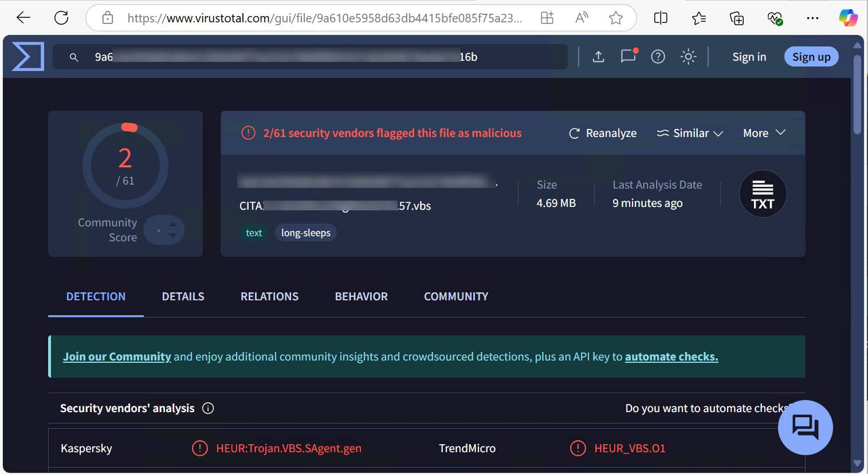Follow the automate checks link
Viewport: 868px width, 474px height.
tap(671, 357)
